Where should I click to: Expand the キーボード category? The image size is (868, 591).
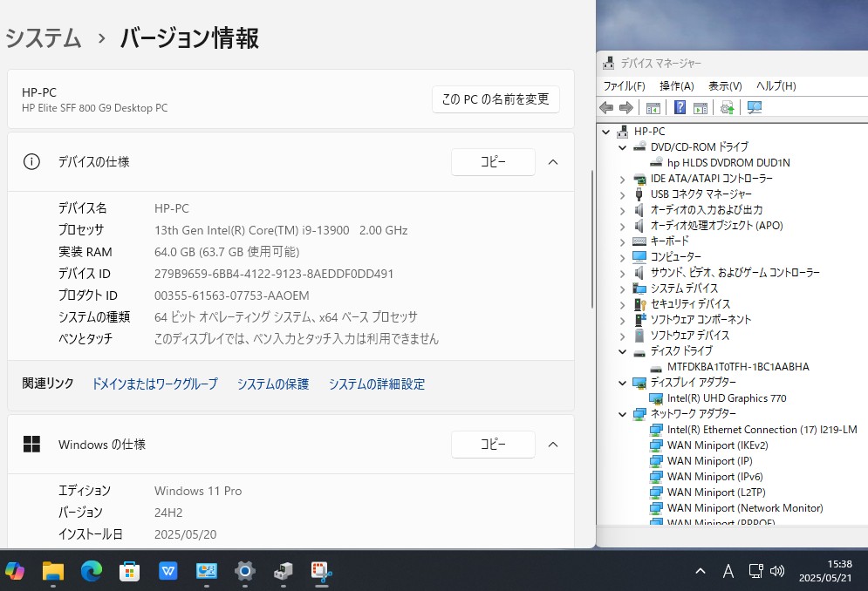pyautogui.click(x=623, y=241)
